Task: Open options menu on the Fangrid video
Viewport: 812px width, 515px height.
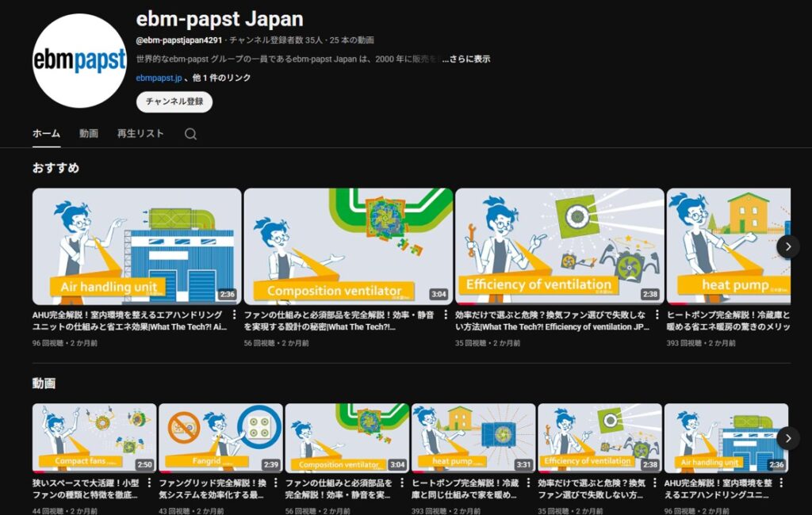Action: (x=274, y=483)
